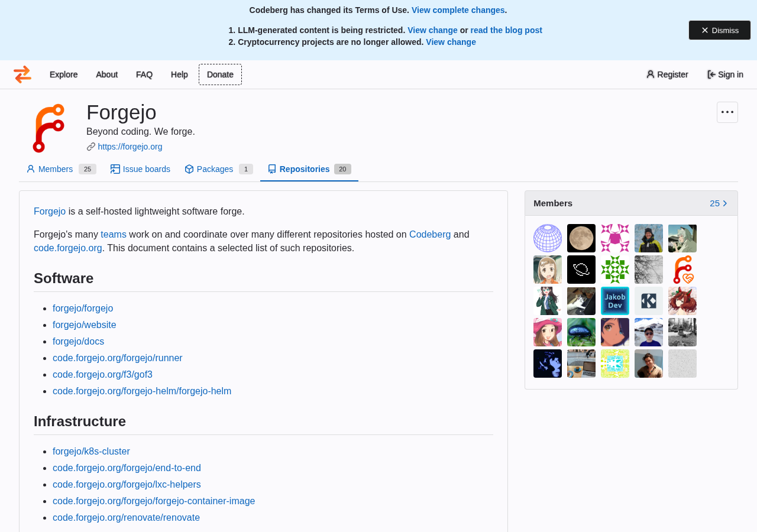Switch to the Repositories tab
This screenshot has height=532, width=757.
pos(309,169)
